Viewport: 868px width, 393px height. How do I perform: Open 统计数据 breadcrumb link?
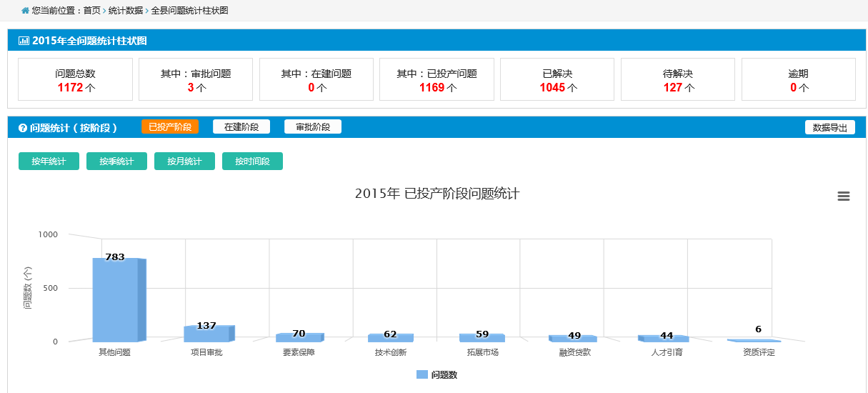[125, 11]
